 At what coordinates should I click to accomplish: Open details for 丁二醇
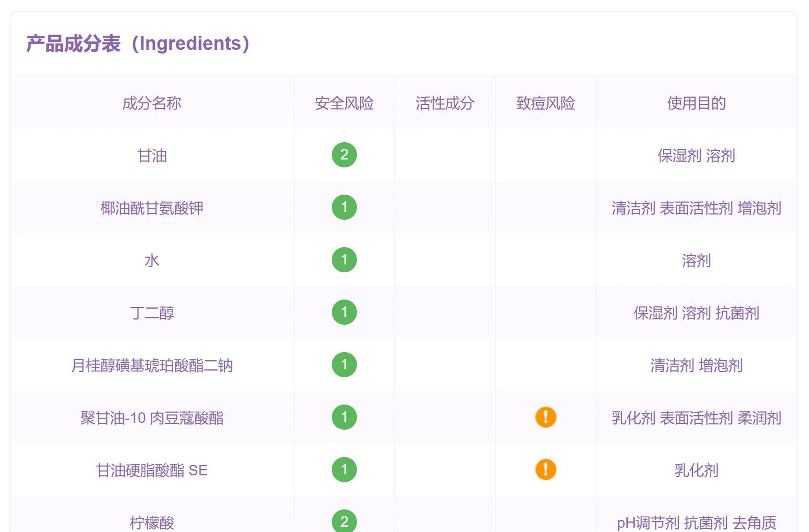(151, 313)
